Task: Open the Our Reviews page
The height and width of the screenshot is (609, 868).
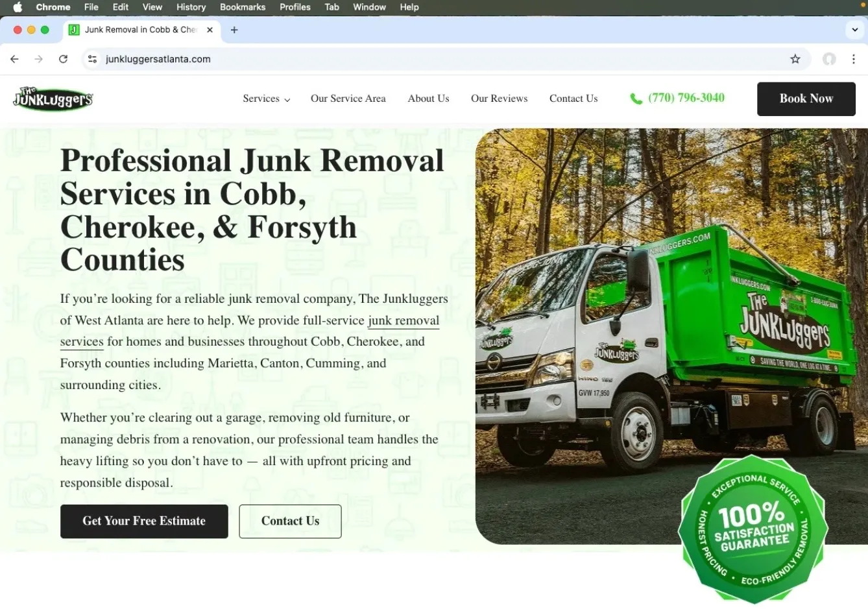Action: click(x=499, y=99)
